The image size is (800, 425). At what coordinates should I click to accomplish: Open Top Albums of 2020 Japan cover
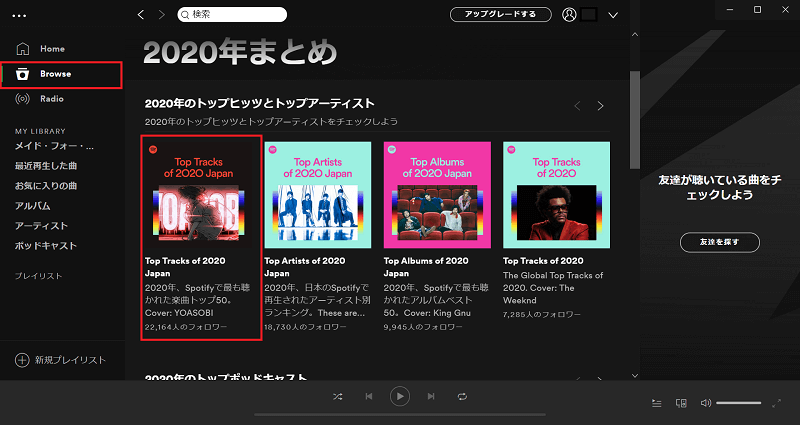pyautogui.click(x=437, y=195)
